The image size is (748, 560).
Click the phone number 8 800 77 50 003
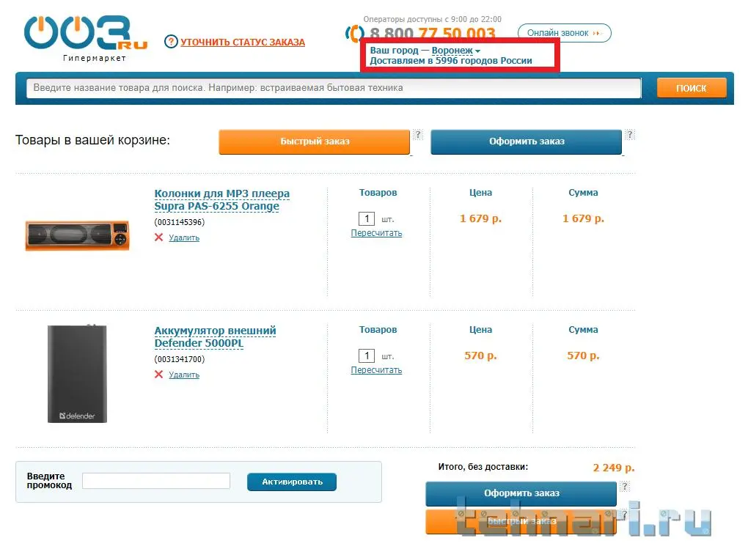[x=433, y=34]
